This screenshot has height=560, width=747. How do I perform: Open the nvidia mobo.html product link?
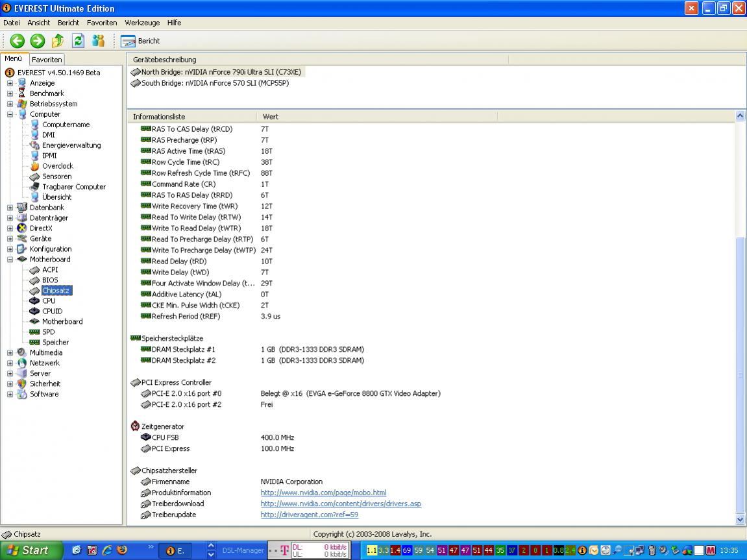pyautogui.click(x=323, y=493)
